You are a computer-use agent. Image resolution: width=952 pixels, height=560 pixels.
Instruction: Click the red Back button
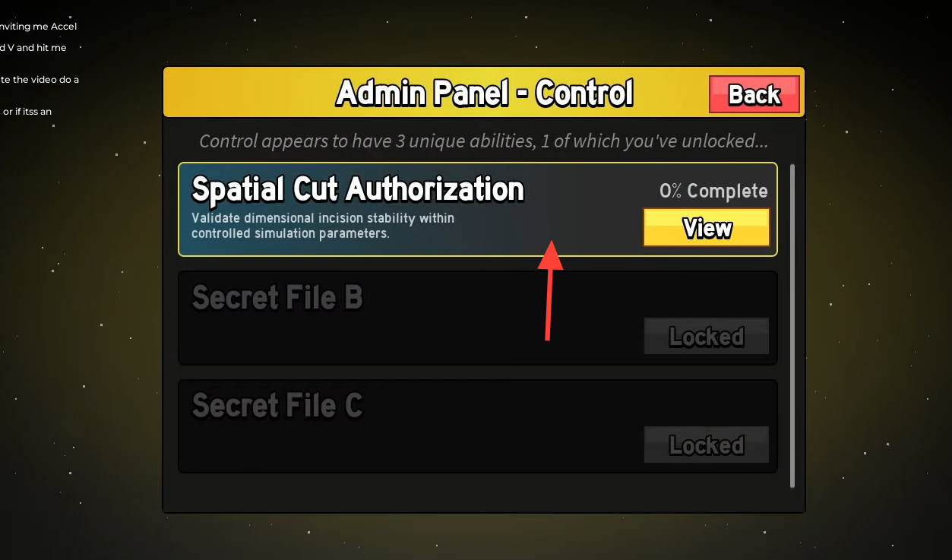click(754, 94)
